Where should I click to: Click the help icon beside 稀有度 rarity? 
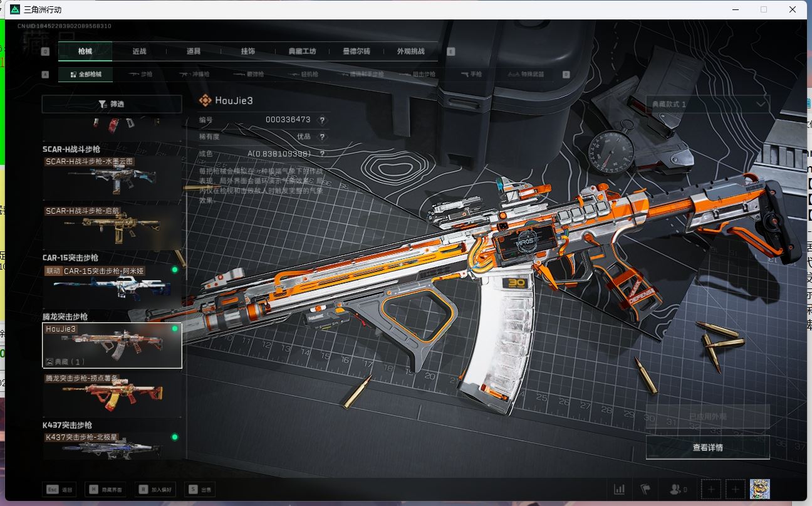323,137
